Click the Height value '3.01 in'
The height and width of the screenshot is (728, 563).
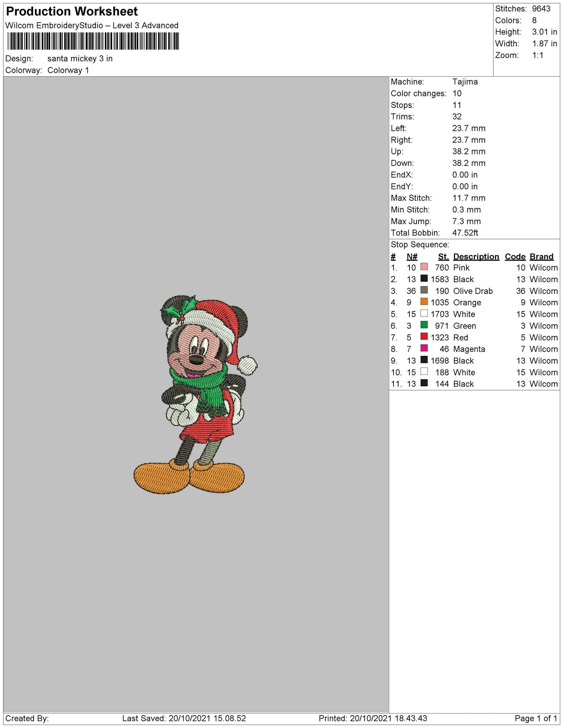545,32
